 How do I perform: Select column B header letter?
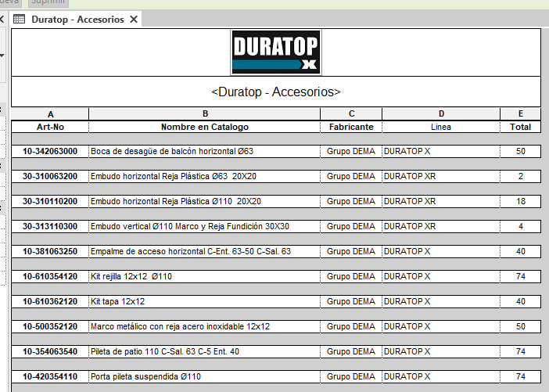(x=204, y=114)
